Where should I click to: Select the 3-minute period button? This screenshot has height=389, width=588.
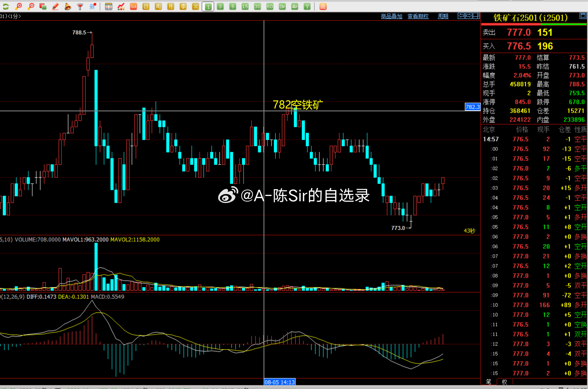tap(220, 7)
